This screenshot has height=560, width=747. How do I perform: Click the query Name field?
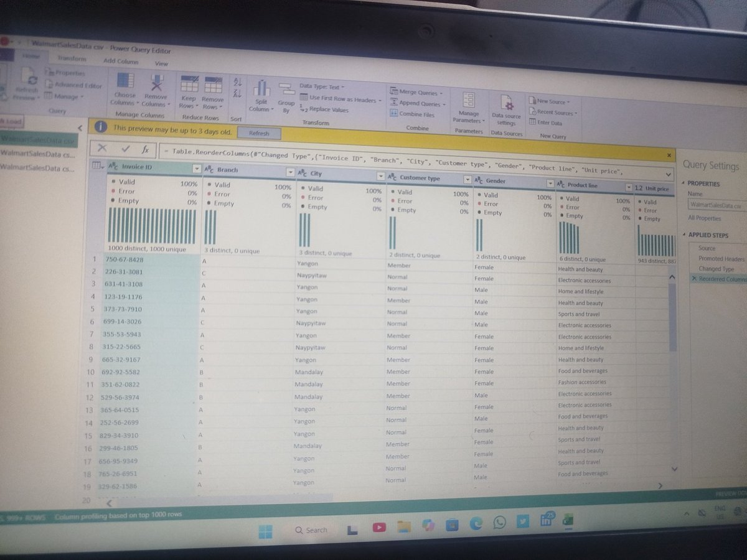tap(717, 205)
